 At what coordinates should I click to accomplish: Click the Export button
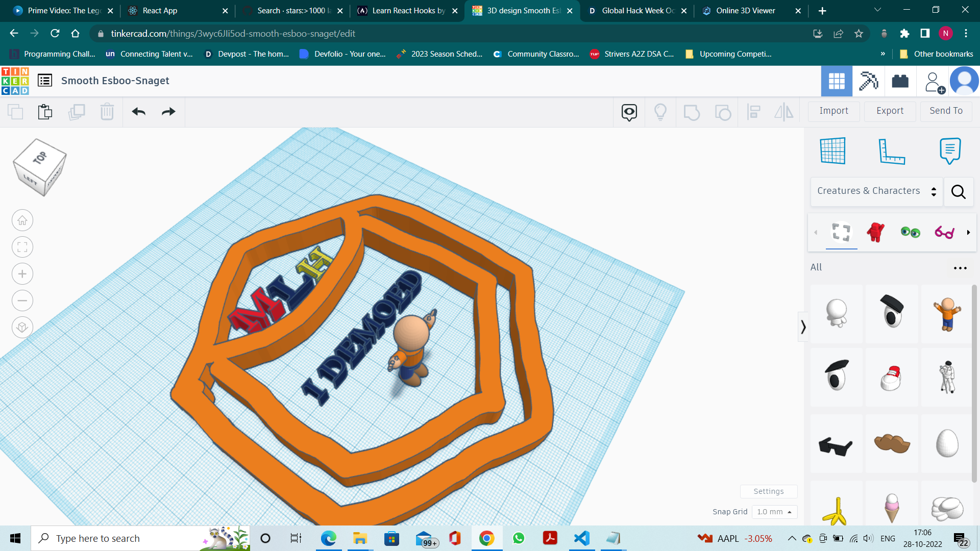point(889,111)
